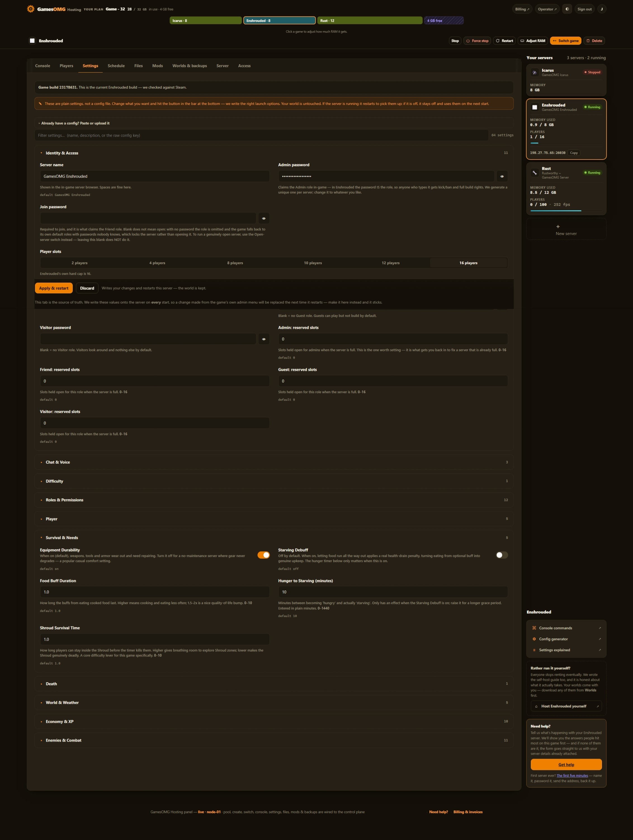Expand 'Already have a config?' section
633x840 pixels.
point(274,123)
